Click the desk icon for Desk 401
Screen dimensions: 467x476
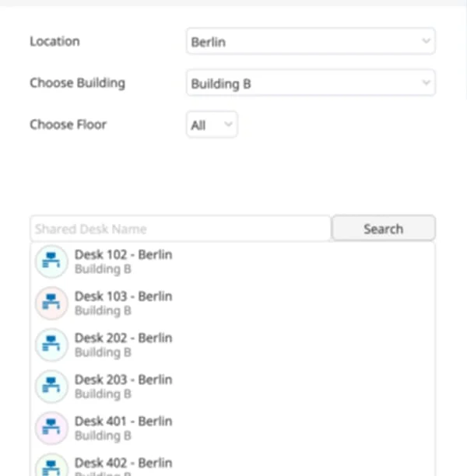click(51, 428)
